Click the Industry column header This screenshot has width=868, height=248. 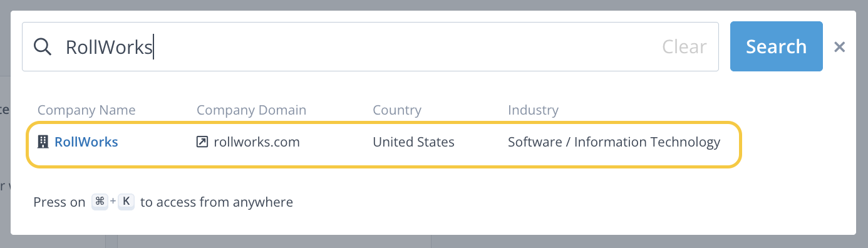tap(533, 110)
